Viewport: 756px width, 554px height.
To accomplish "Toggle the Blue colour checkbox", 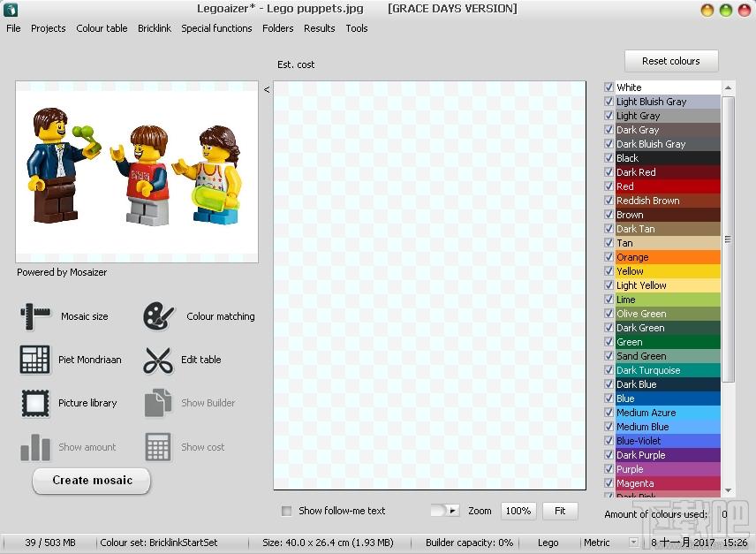I will point(609,398).
